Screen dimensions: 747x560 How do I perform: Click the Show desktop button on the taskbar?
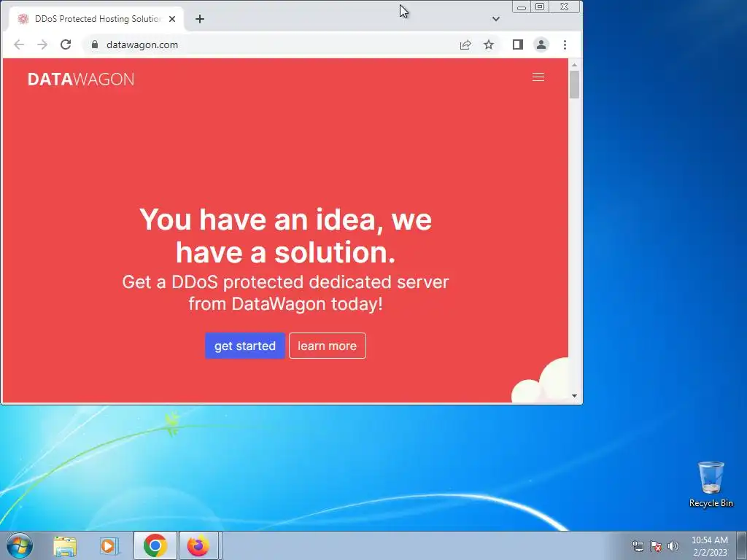click(x=743, y=545)
